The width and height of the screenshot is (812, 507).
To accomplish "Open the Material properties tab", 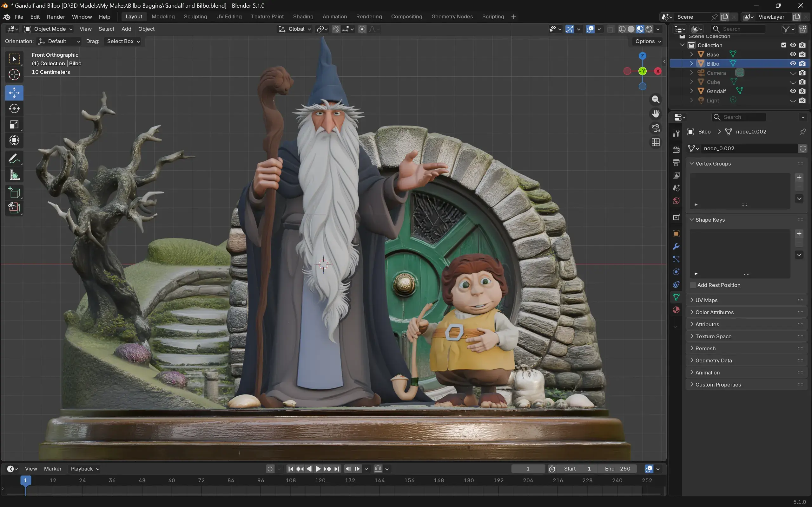I will [676, 310].
